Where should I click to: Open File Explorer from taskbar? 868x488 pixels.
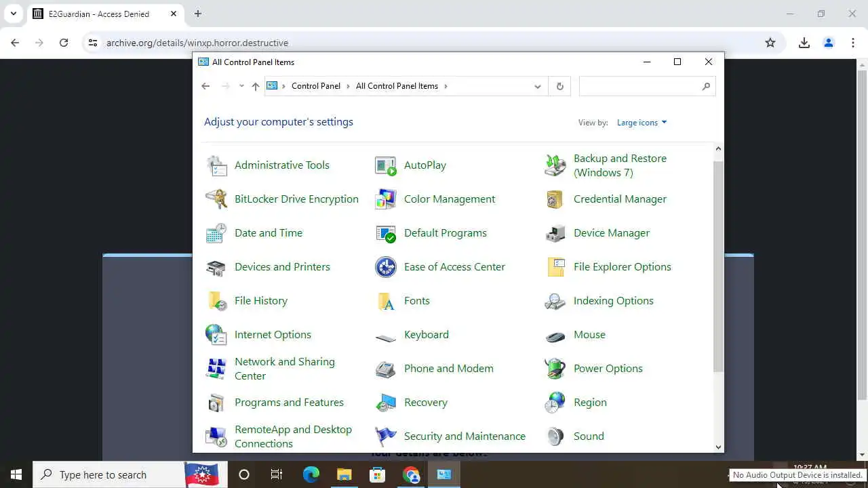pos(344,474)
